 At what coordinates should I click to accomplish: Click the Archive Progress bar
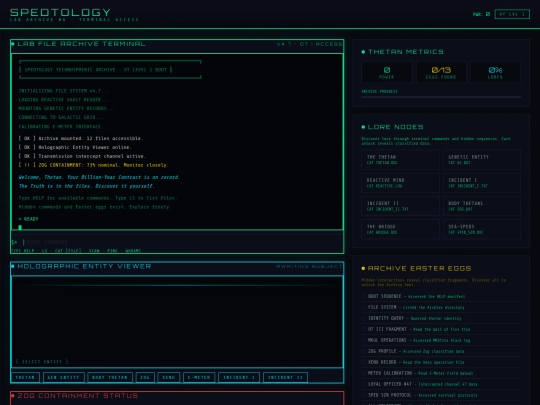click(x=441, y=97)
